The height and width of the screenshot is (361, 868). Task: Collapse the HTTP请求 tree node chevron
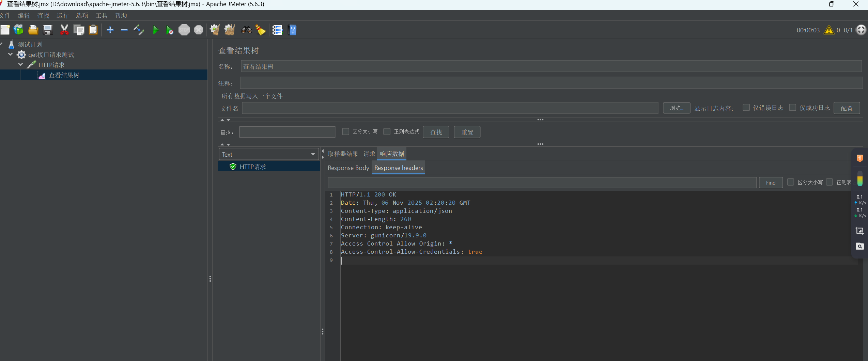[20, 65]
